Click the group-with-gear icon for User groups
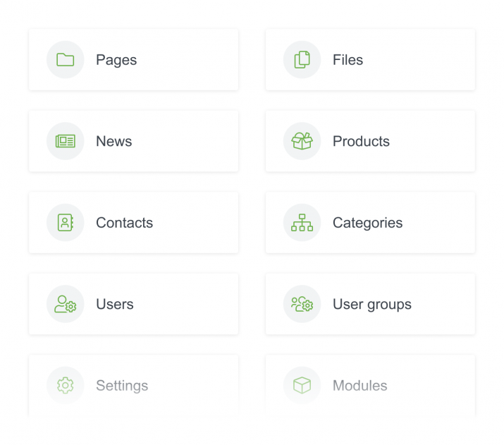Viewport: 504px width, 445px height. pos(302,304)
